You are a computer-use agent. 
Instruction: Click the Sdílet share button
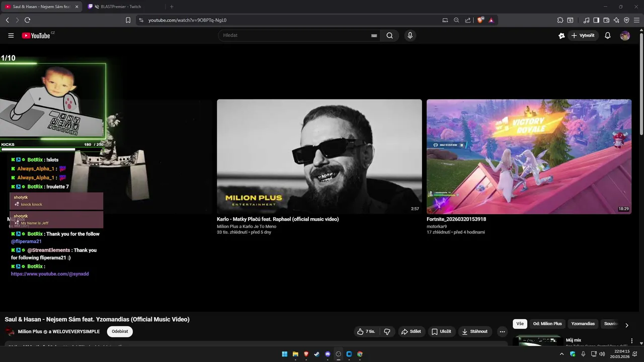(x=411, y=331)
